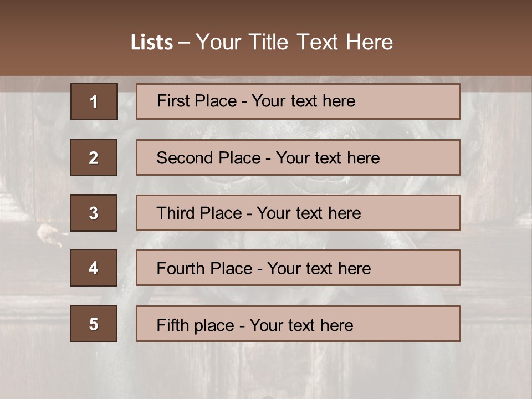Click the number 5 square

click(94, 324)
